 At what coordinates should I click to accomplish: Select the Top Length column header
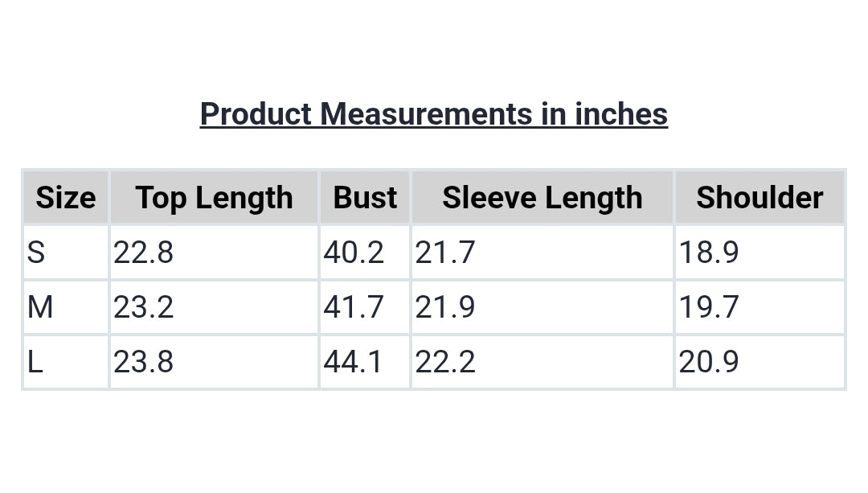pos(215,198)
